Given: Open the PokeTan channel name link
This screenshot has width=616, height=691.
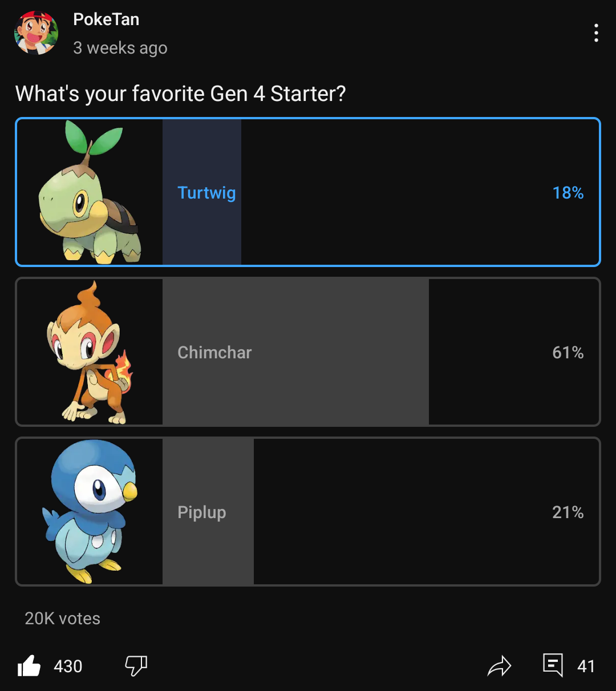Looking at the screenshot, I should point(106,19).
